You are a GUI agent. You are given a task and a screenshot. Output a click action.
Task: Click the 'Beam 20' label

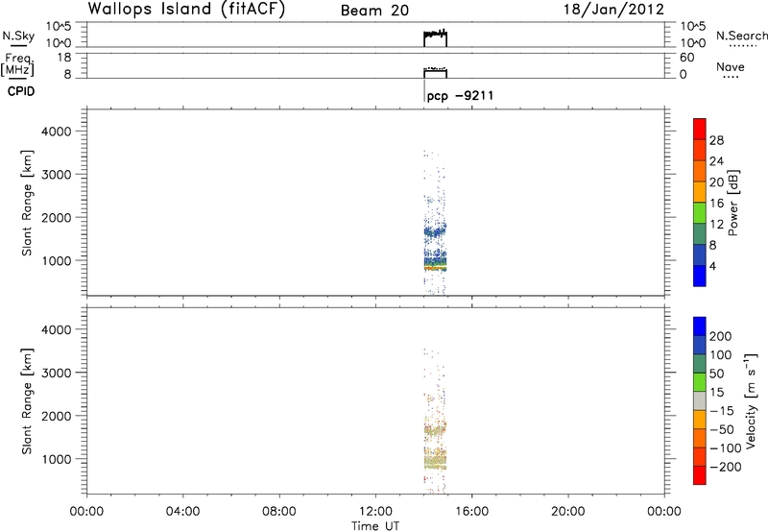pos(374,11)
